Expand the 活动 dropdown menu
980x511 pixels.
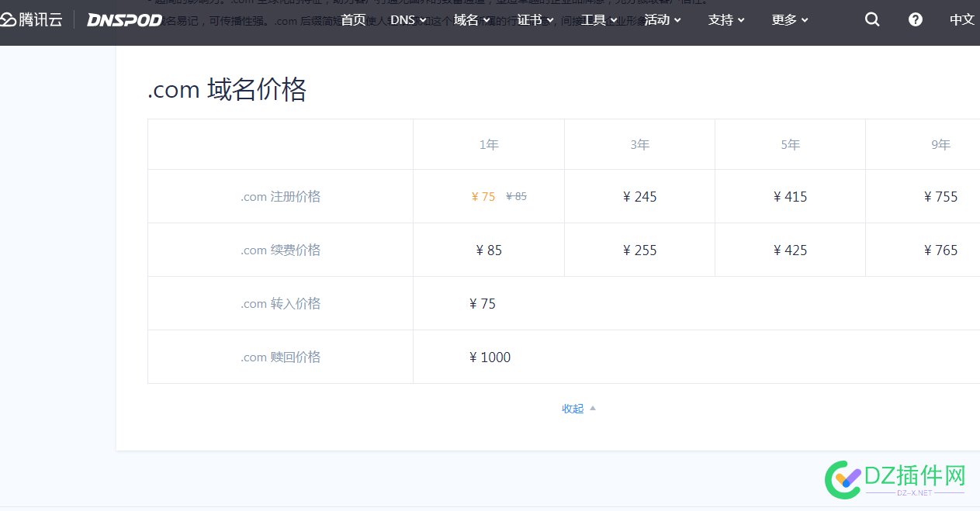pyautogui.click(x=663, y=19)
